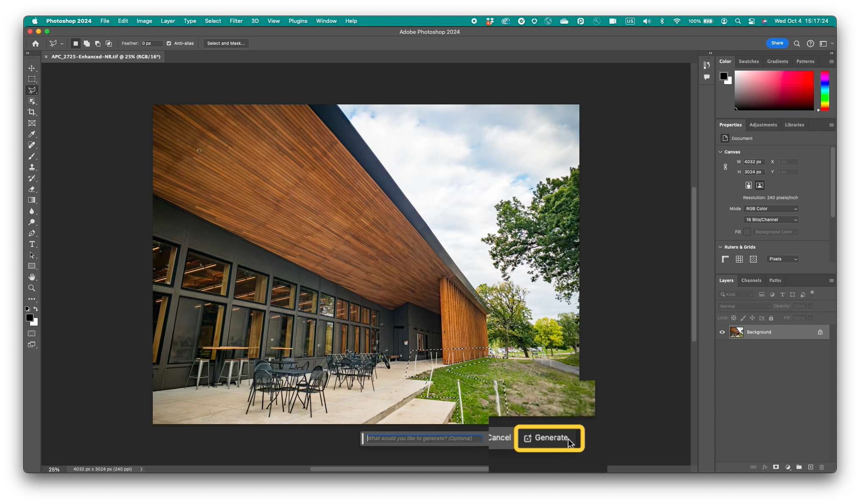Collapse the Canvas section
Screen dimensions: 860x504
tap(720, 152)
